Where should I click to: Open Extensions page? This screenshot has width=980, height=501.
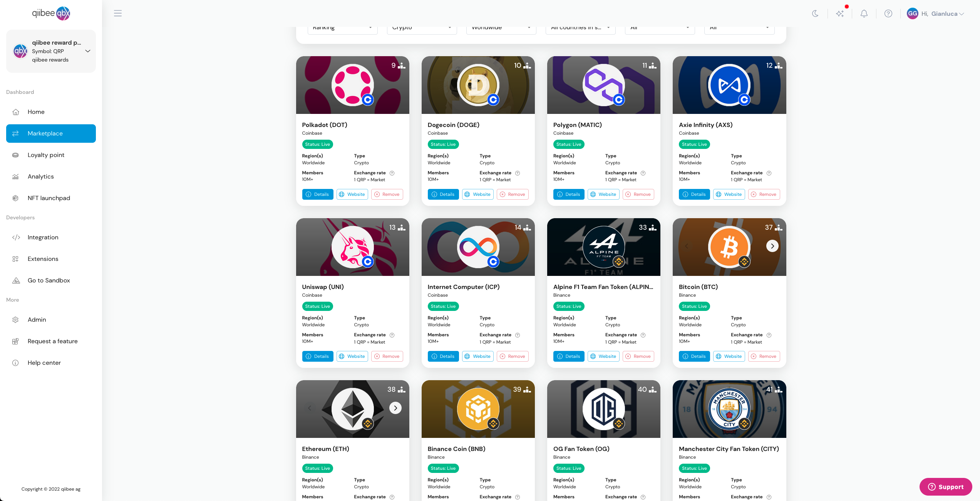[51, 259]
